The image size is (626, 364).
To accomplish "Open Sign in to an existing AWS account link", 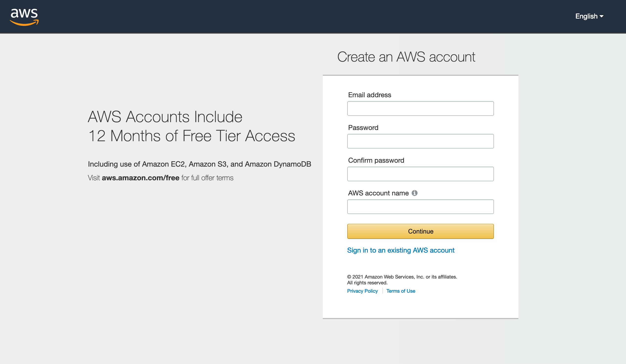I will click(401, 250).
